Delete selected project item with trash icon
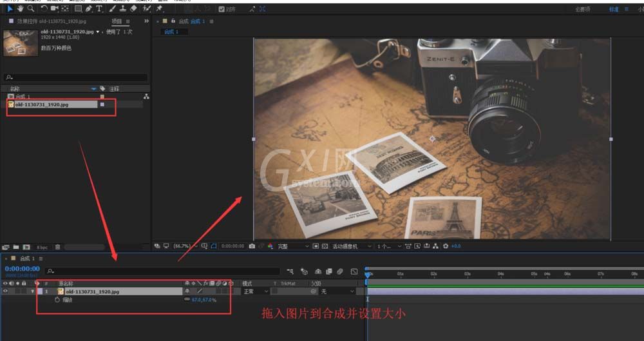The height and width of the screenshot is (341, 644). 57,248
